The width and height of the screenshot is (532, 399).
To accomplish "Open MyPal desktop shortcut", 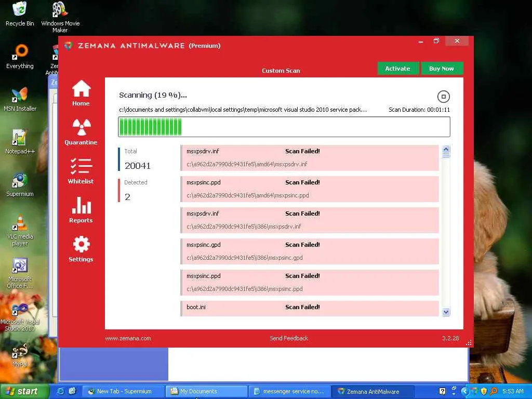I will point(20,356).
